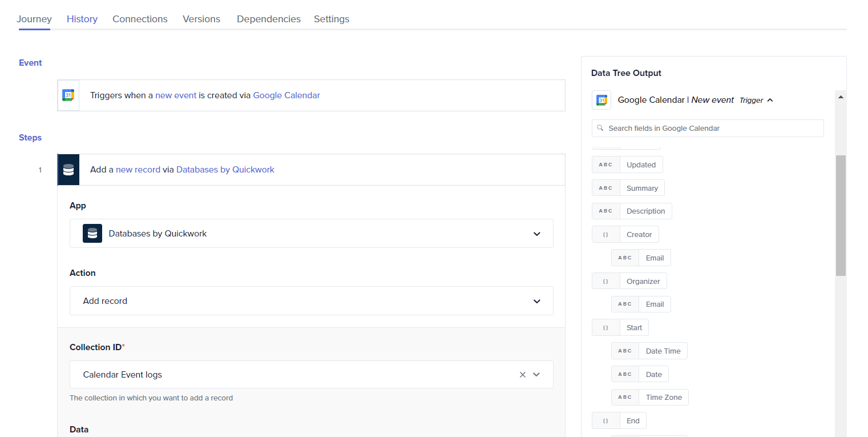Switch to the Versions tab
Image resolution: width=868 pixels, height=437 pixels.
point(201,19)
